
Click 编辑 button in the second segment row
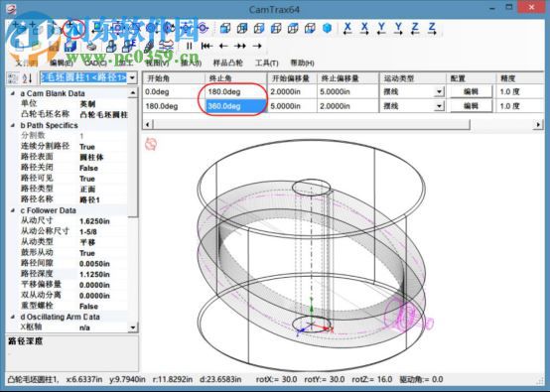pyautogui.click(x=472, y=106)
